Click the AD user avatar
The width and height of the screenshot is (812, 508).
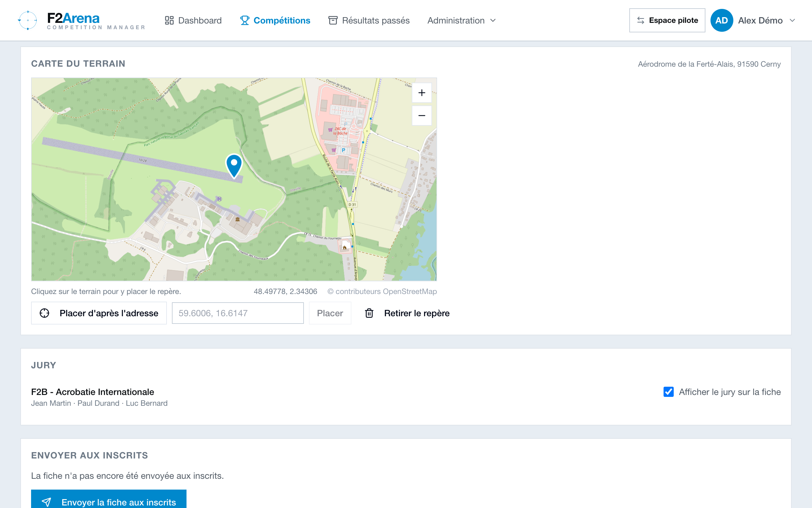click(x=721, y=21)
